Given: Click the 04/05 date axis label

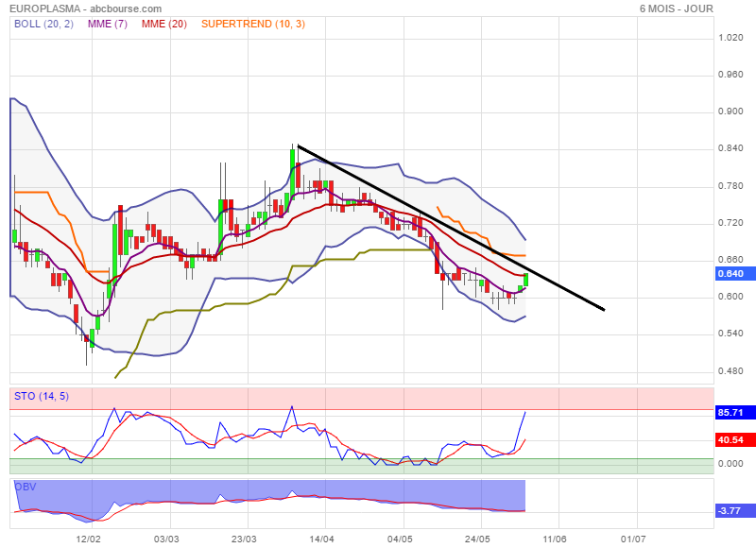Looking at the screenshot, I should [400, 539].
